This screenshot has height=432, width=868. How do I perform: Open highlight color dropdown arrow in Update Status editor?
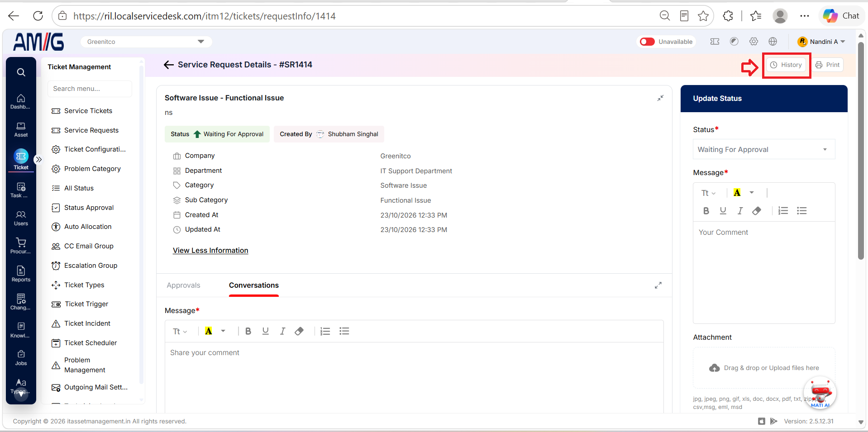[752, 193]
